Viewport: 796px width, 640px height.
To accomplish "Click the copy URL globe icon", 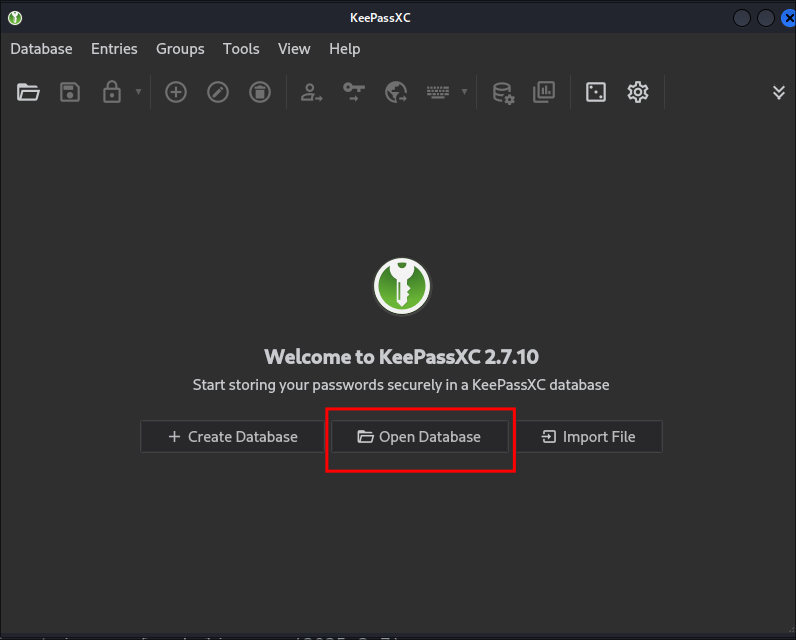I will [x=396, y=92].
